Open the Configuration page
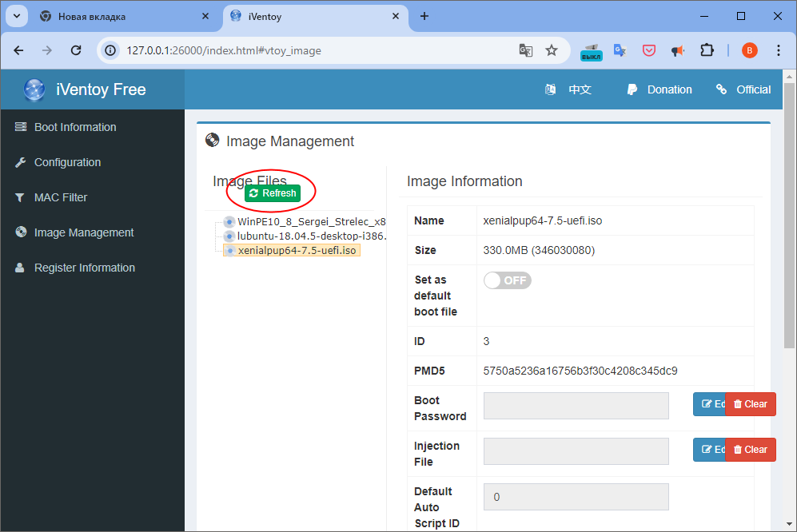 point(67,162)
